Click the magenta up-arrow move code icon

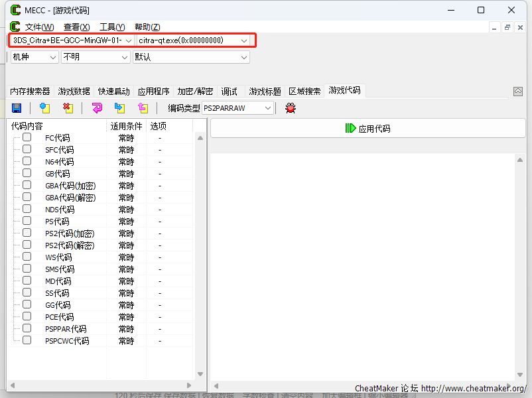coord(142,108)
